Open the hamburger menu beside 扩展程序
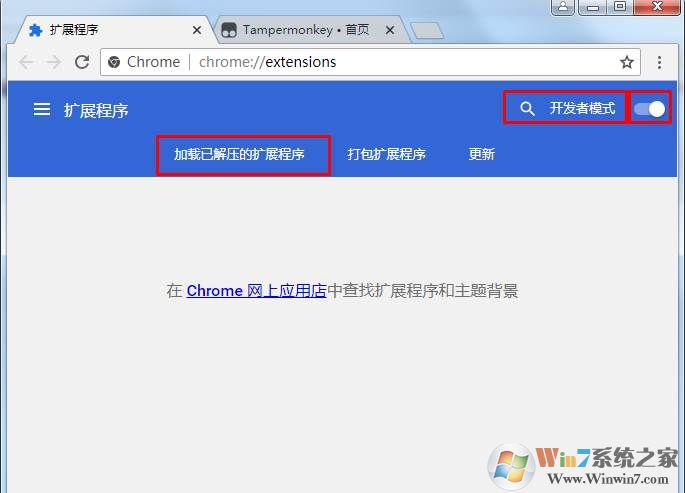Screen dimensions: 685x493 coord(42,109)
